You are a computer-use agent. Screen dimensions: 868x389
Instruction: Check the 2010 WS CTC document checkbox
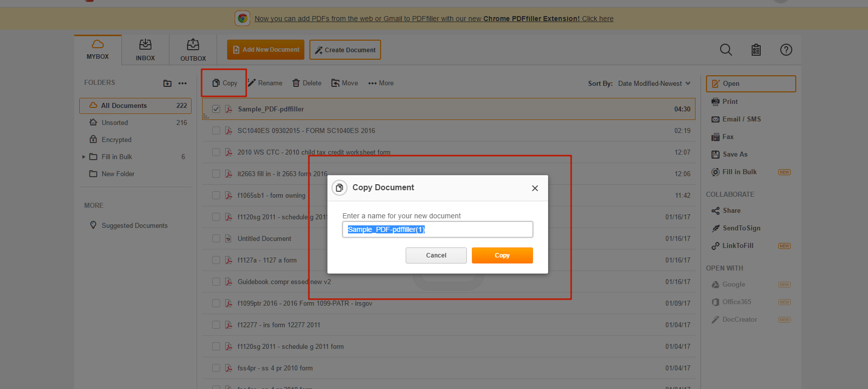[216, 152]
